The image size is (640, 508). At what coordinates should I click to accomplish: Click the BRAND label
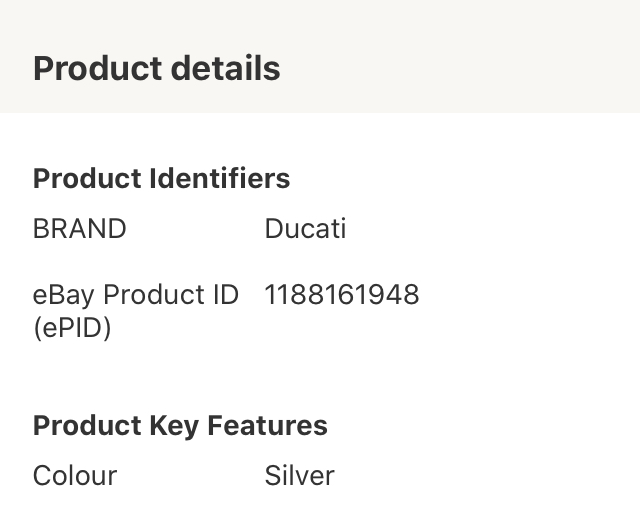80,228
